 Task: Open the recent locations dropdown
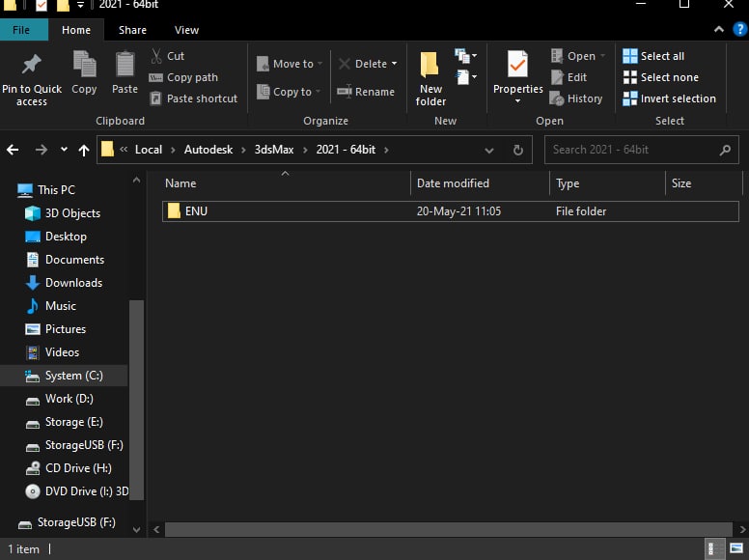pyautogui.click(x=64, y=150)
